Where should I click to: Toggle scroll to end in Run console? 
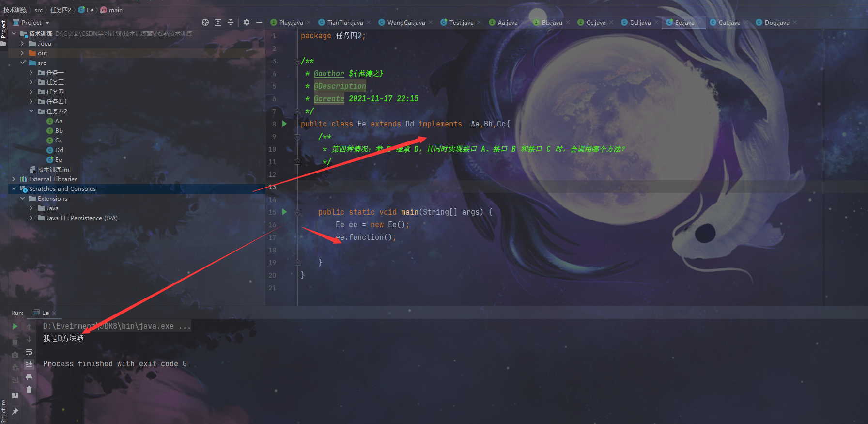click(x=29, y=364)
